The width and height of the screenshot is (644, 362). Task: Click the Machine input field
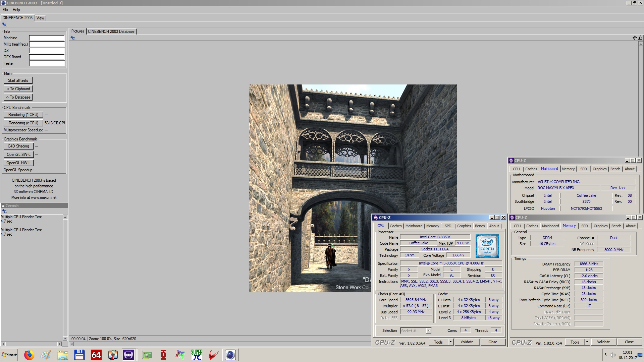[47, 38]
